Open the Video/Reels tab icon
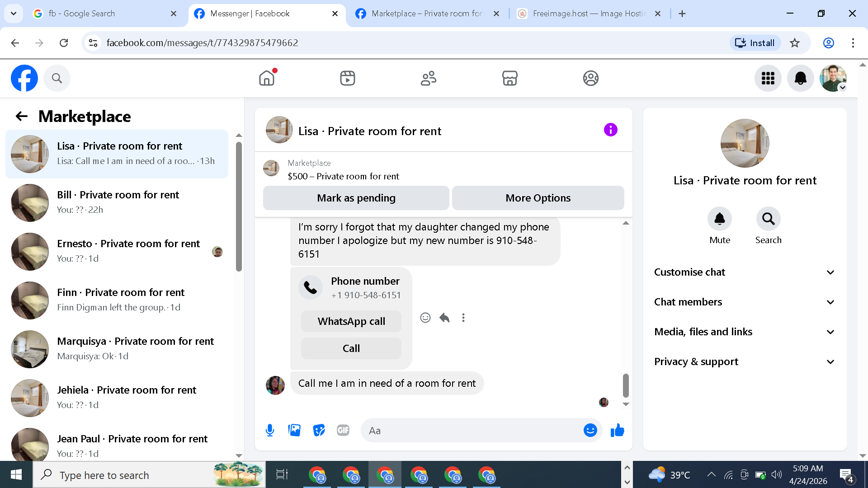Screen dimensions: 868x488 click(348, 78)
